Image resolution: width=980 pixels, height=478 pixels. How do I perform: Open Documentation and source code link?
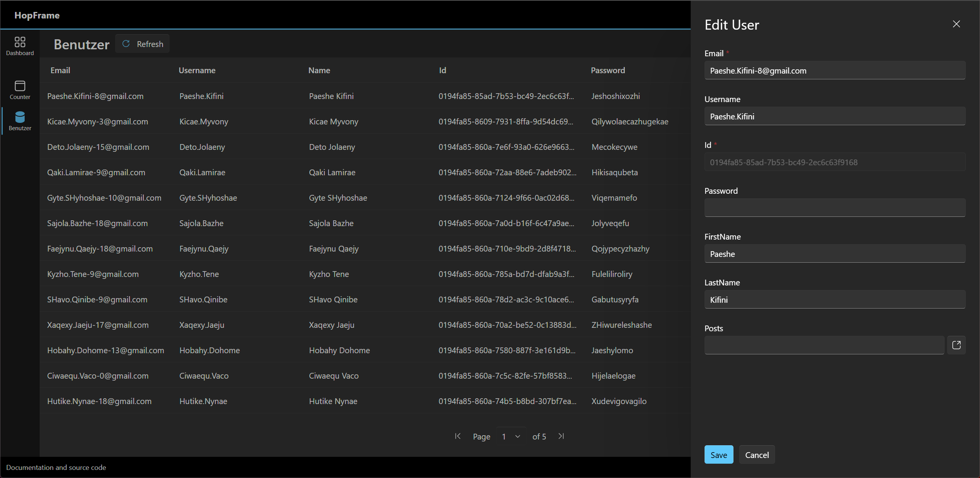tap(56, 468)
